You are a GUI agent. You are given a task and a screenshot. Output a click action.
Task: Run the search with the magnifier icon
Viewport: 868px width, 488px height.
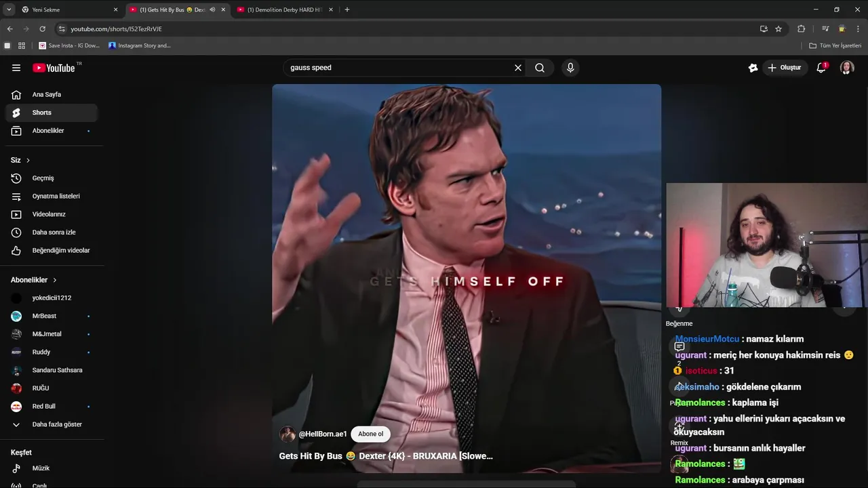click(540, 68)
